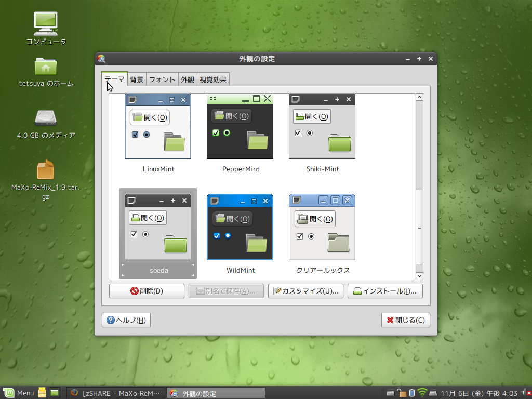
Task: Click the 外観の設定 title bar app icon
Action: 101,59
